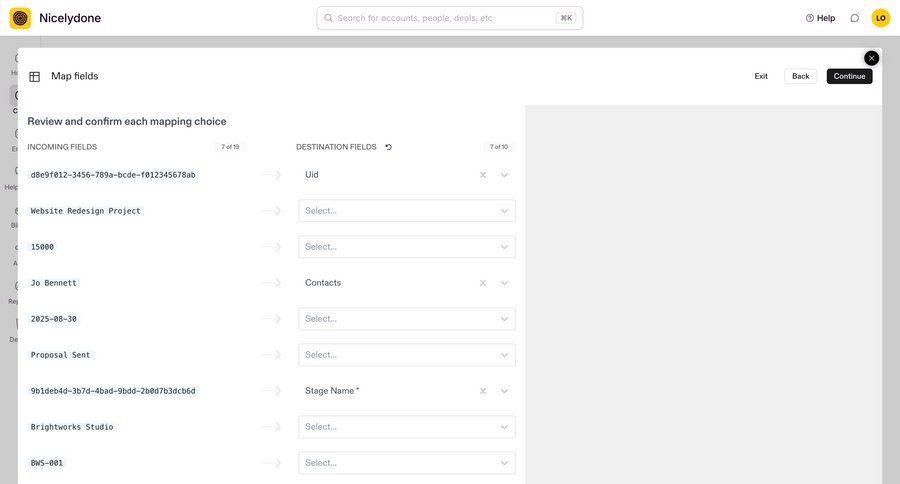Click the Review and confirm mapping heading
The height and width of the screenshot is (484, 900).
pos(127,121)
